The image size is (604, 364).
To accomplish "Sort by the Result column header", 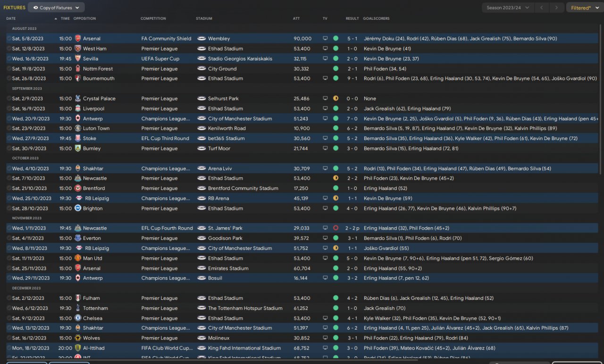I will coord(352,19).
